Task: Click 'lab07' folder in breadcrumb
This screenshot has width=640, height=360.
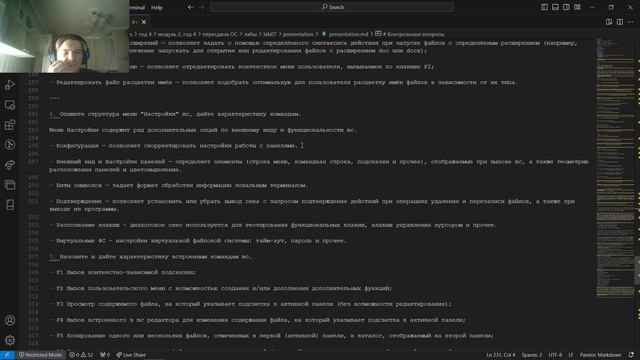Action: pos(269,34)
